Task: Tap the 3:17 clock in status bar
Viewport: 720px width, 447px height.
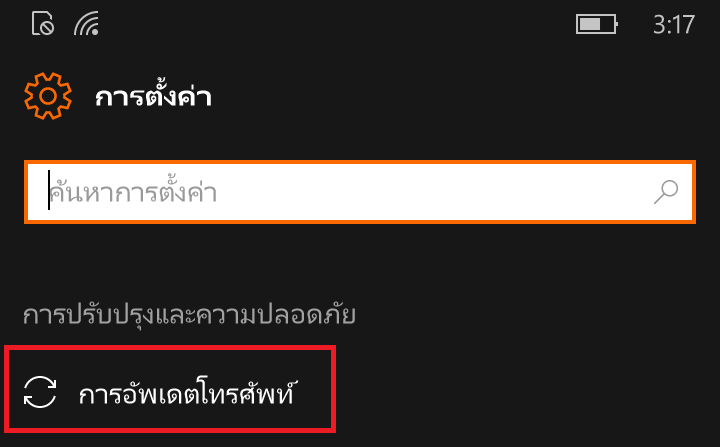Action: click(x=674, y=24)
